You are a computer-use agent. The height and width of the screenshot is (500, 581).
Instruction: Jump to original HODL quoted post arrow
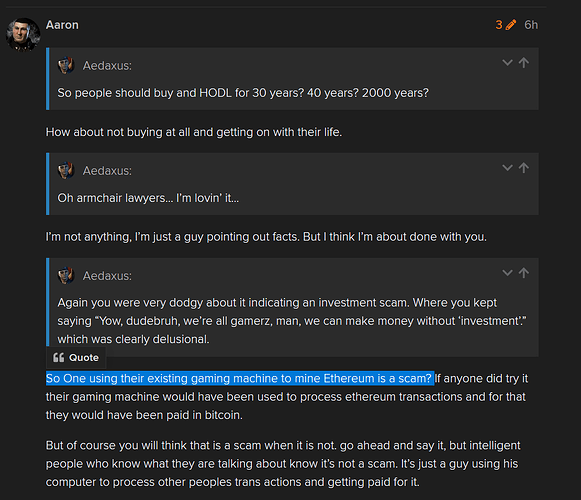click(524, 63)
